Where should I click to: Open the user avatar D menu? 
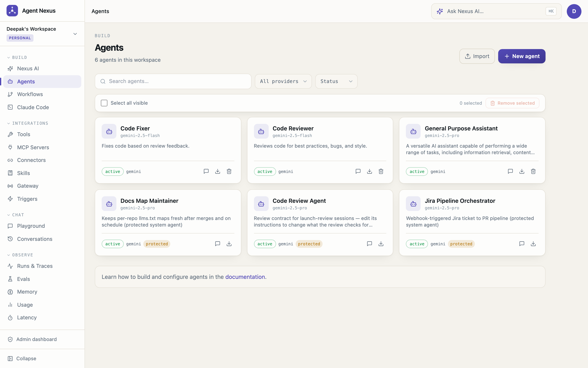[x=574, y=11]
